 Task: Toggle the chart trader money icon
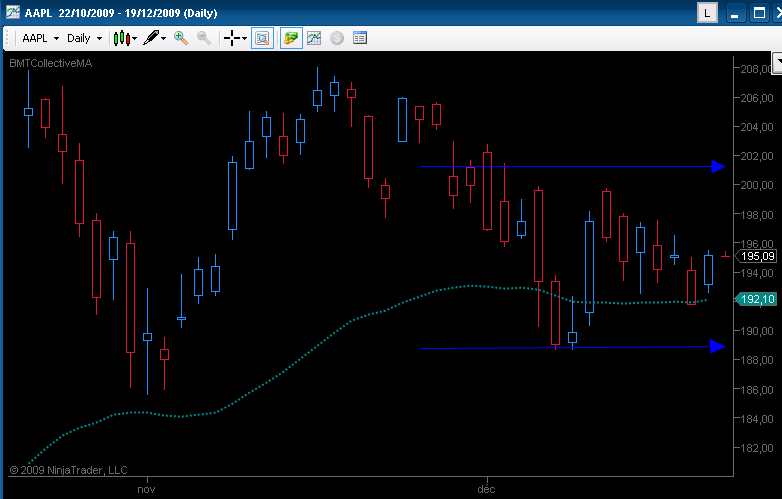pos(291,38)
